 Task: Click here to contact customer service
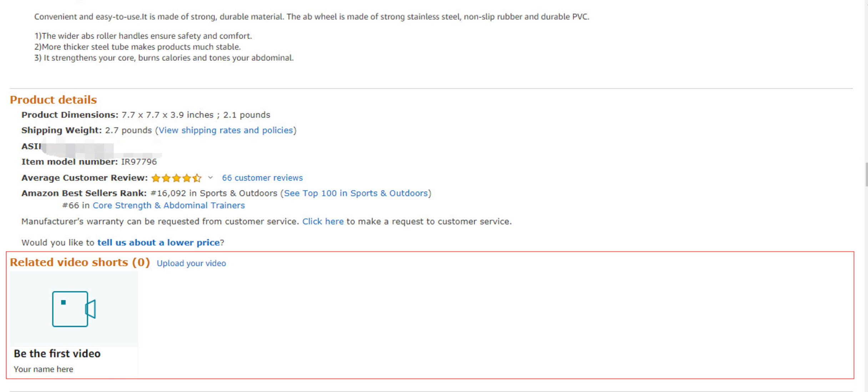[x=323, y=221]
